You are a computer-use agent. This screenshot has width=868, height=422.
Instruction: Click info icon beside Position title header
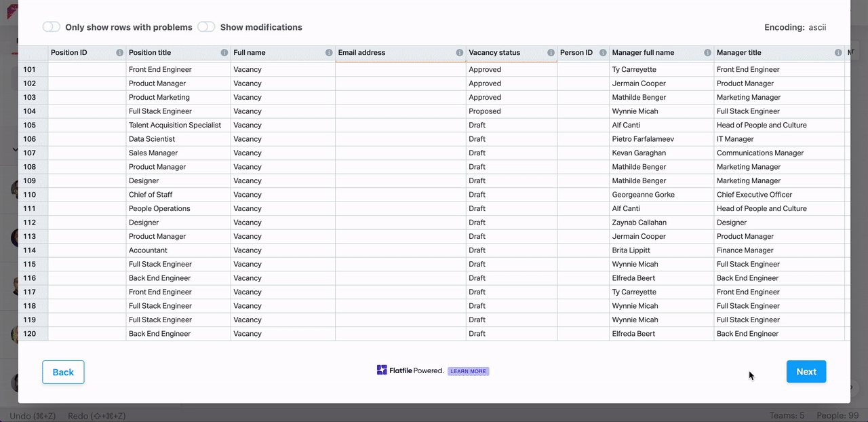click(224, 53)
